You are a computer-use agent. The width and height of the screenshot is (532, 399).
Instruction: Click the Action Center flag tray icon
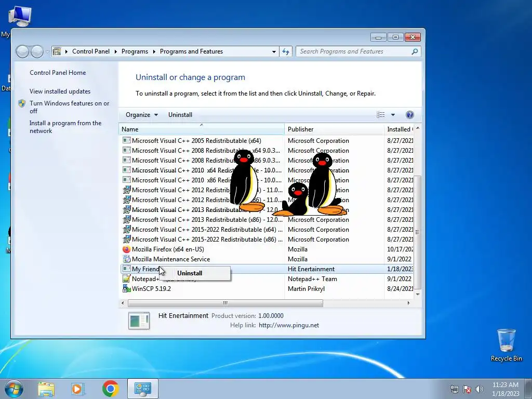coord(467,389)
